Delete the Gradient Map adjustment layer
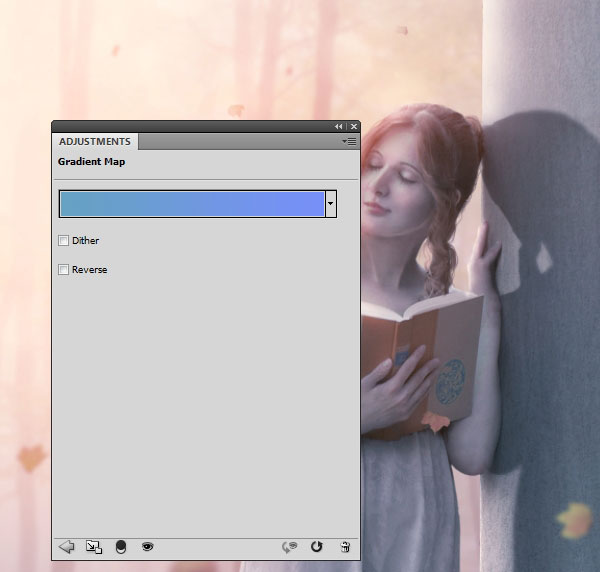 pyautogui.click(x=345, y=547)
